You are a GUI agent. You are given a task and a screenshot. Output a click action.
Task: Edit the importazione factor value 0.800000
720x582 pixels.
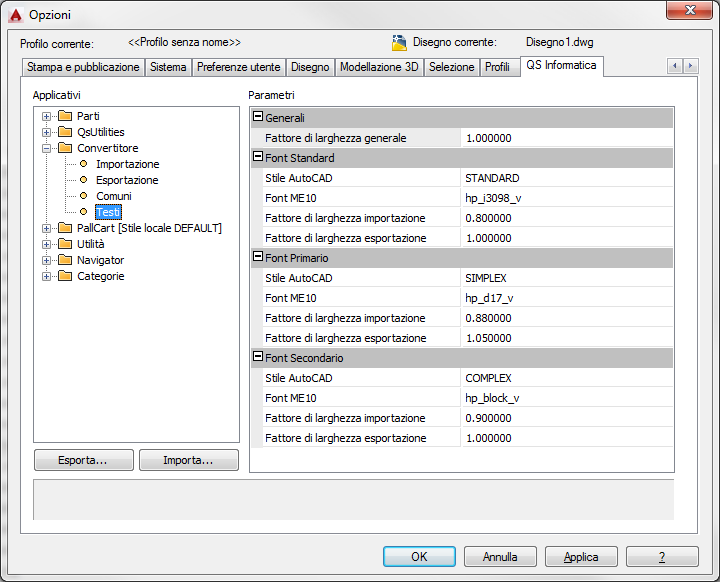568,218
